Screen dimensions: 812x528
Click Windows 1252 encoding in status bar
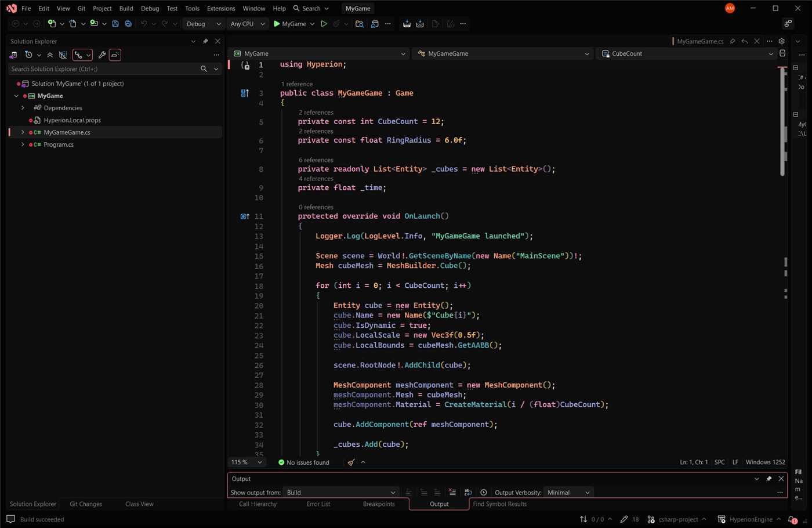pos(765,462)
